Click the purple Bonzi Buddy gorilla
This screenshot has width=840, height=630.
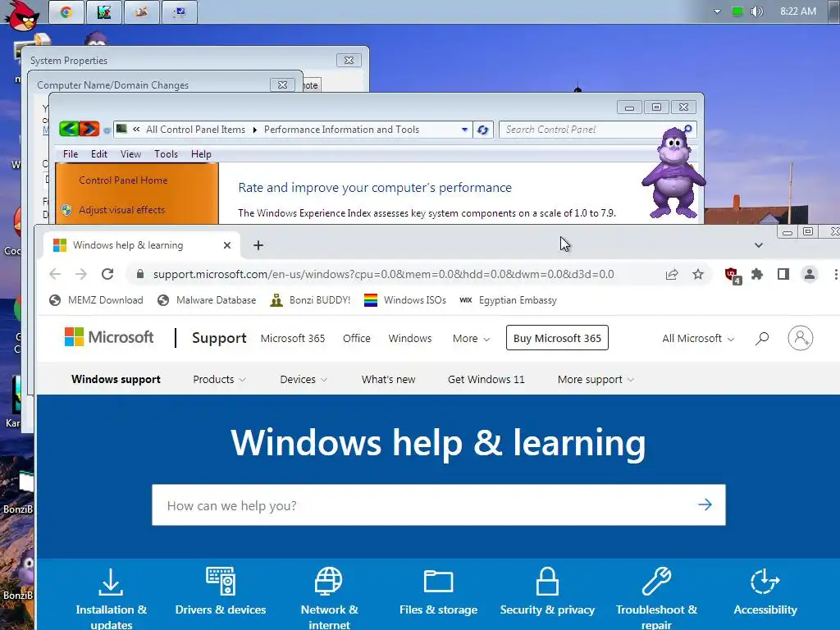673,172
